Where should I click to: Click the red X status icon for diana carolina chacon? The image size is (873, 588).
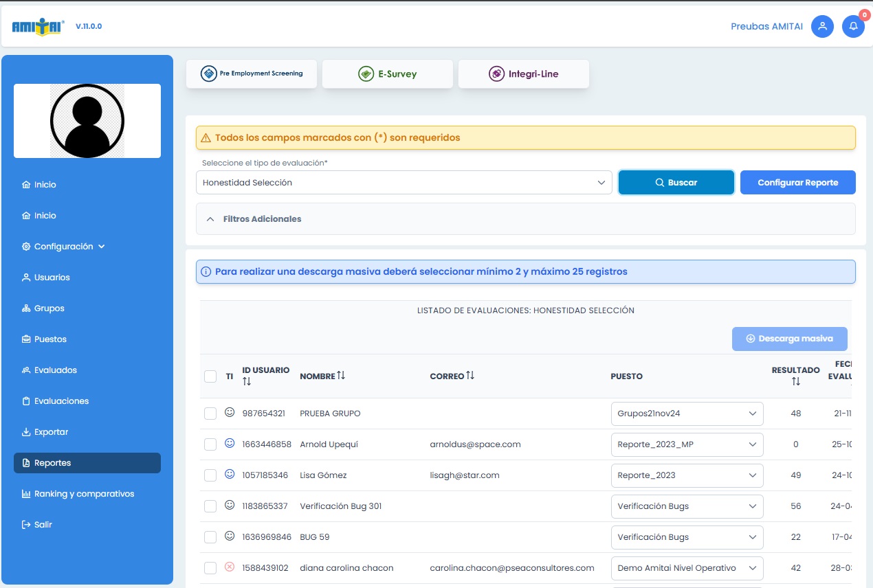point(230,567)
